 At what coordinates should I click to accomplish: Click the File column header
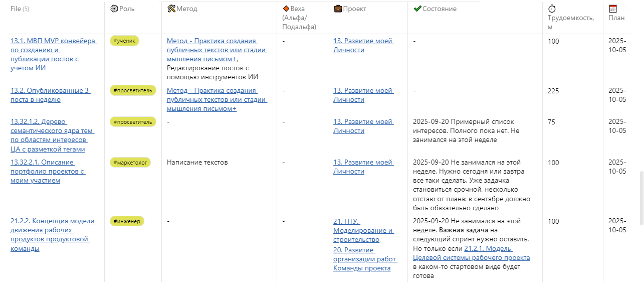[16, 9]
